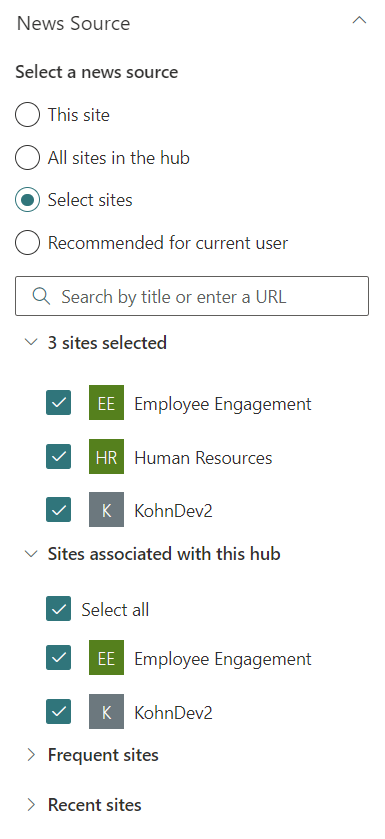Collapse the 3 sites selected group

(32, 342)
